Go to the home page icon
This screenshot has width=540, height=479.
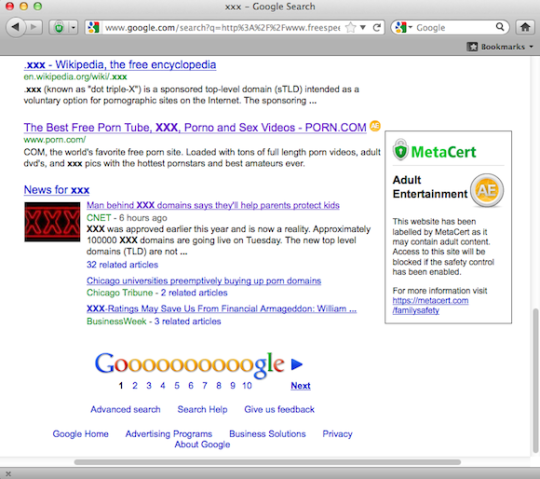tap(525, 27)
